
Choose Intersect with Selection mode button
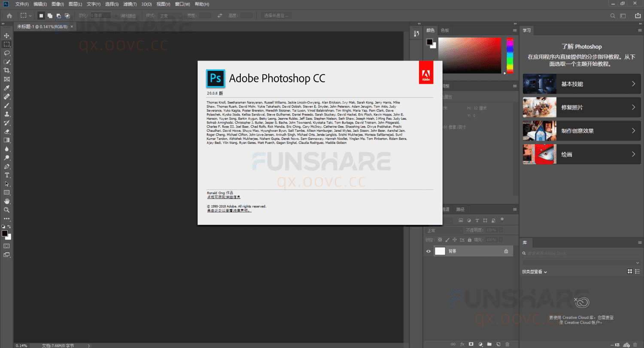tap(67, 15)
